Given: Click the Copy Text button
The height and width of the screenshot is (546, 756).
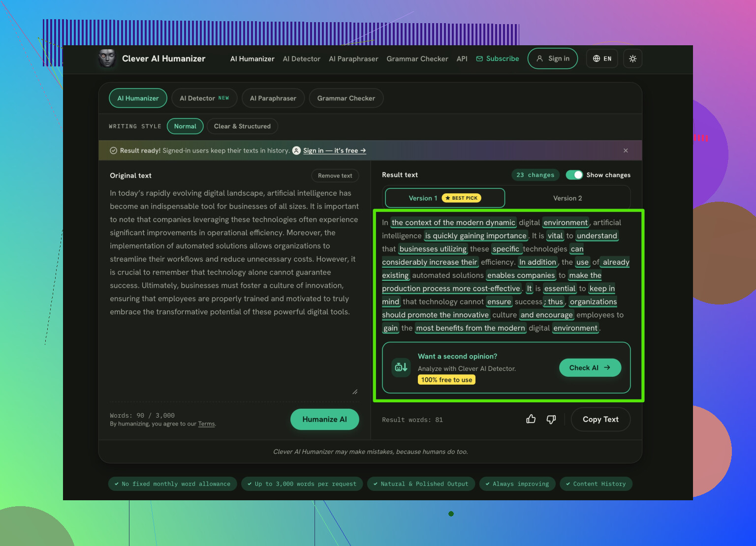Looking at the screenshot, I should coord(600,420).
